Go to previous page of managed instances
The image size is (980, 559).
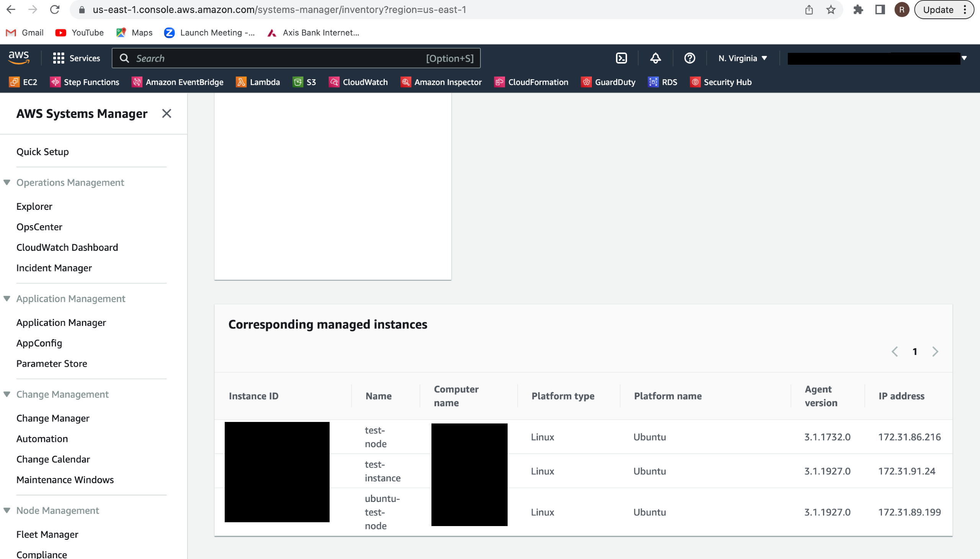894,352
